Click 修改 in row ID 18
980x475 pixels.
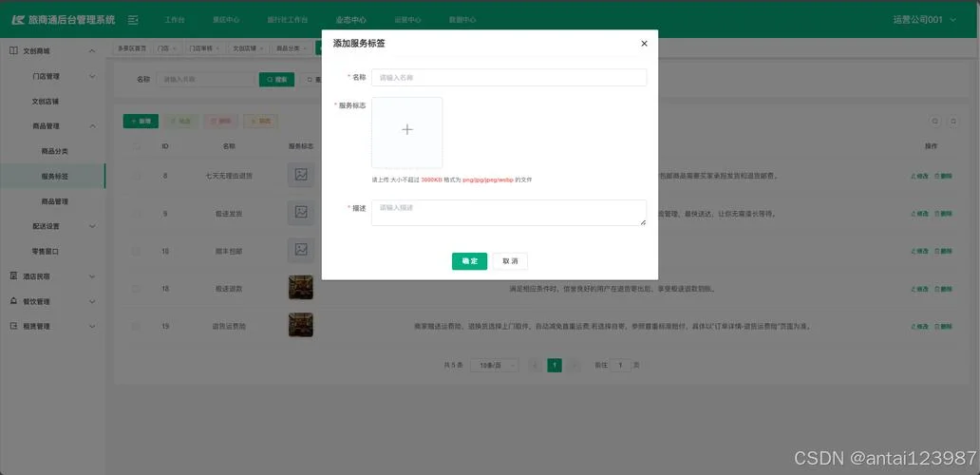(920, 289)
